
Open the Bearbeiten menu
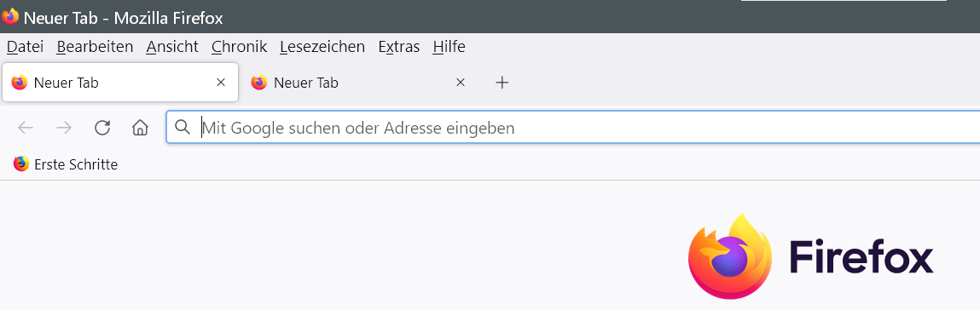[x=95, y=47]
